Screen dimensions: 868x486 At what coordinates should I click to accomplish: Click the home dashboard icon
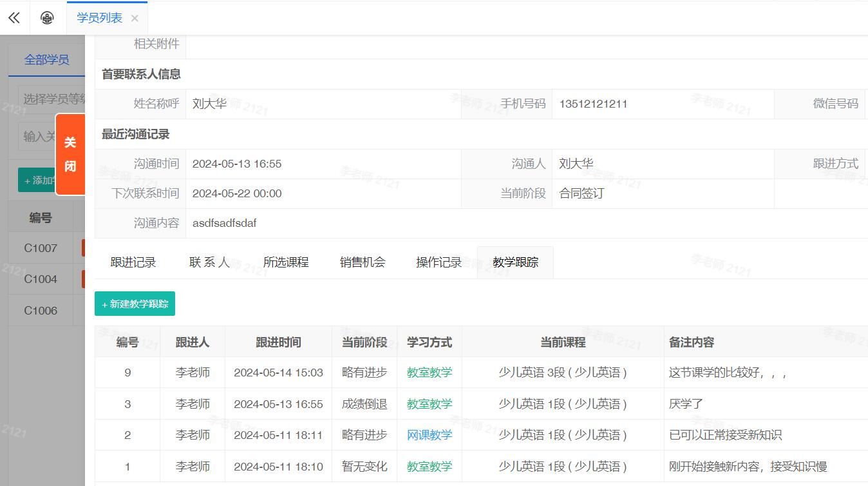[x=47, y=18]
